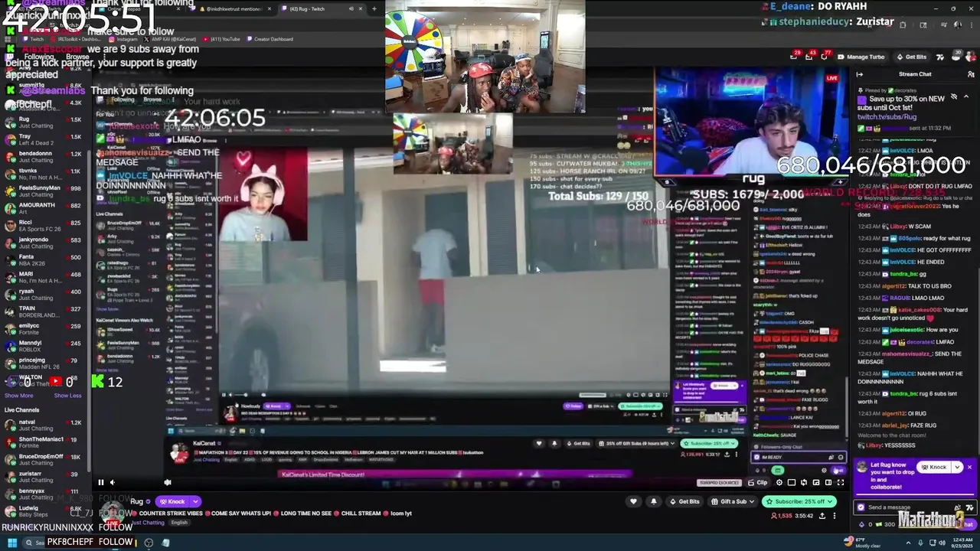Viewport: 980px width, 551px height.
Task: Open the Manndyl ROBLOX channel
Action: pos(44,346)
